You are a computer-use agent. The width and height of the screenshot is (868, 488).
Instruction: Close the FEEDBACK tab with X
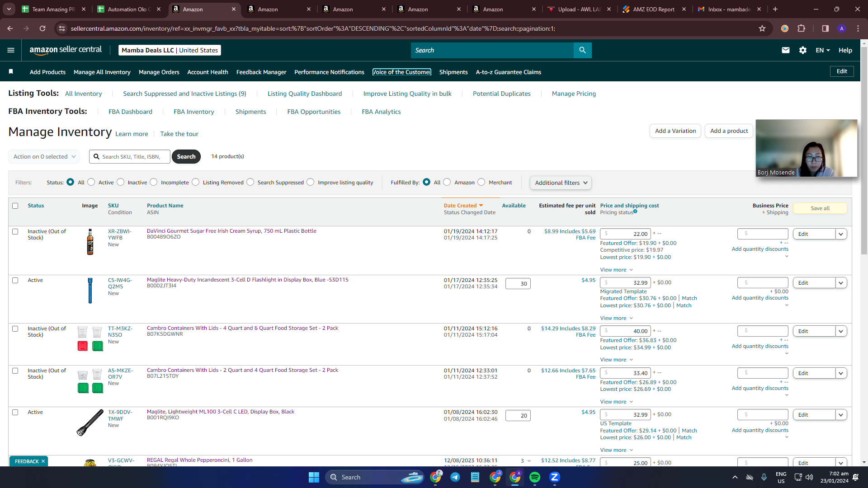tap(43, 461)
